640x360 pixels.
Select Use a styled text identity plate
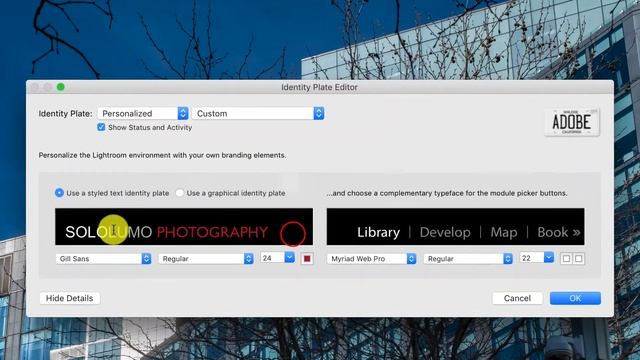coord(59,193)
